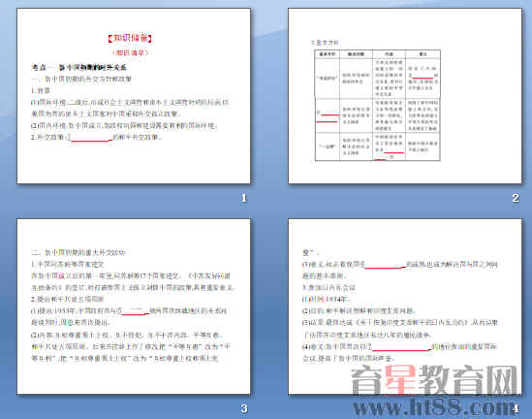Click the 考点一 bold heading on slide 1
Image resolution: width=532 pixels, height=419 pixels.
pyautogui.click(x=78, y=67)
